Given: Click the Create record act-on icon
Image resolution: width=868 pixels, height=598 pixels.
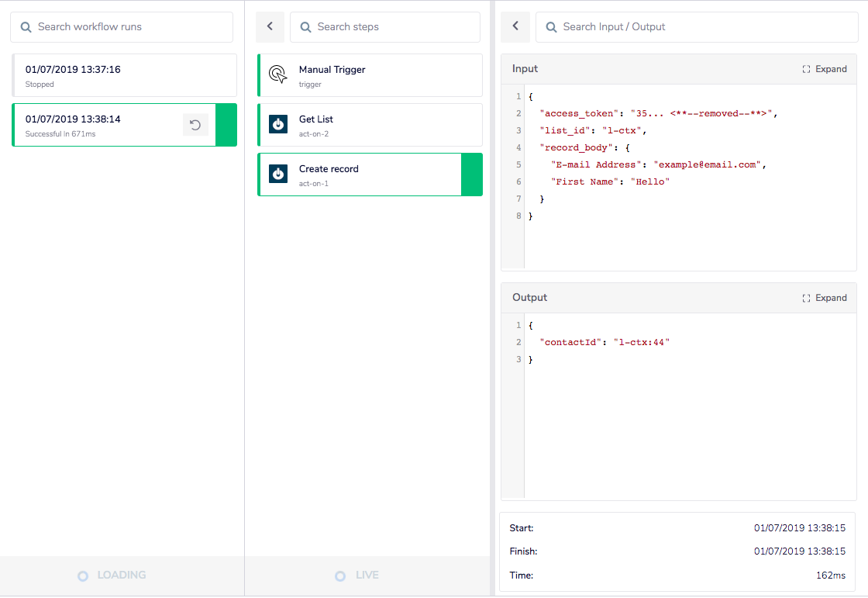Looking at the screenshot, I should coord(277,174).
